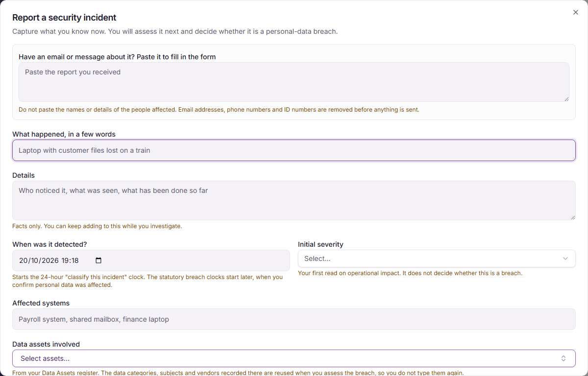This screenshot has height=376, width=588.
Task: Click 'Have an email or message about it?' label
Action: point(117,57)
